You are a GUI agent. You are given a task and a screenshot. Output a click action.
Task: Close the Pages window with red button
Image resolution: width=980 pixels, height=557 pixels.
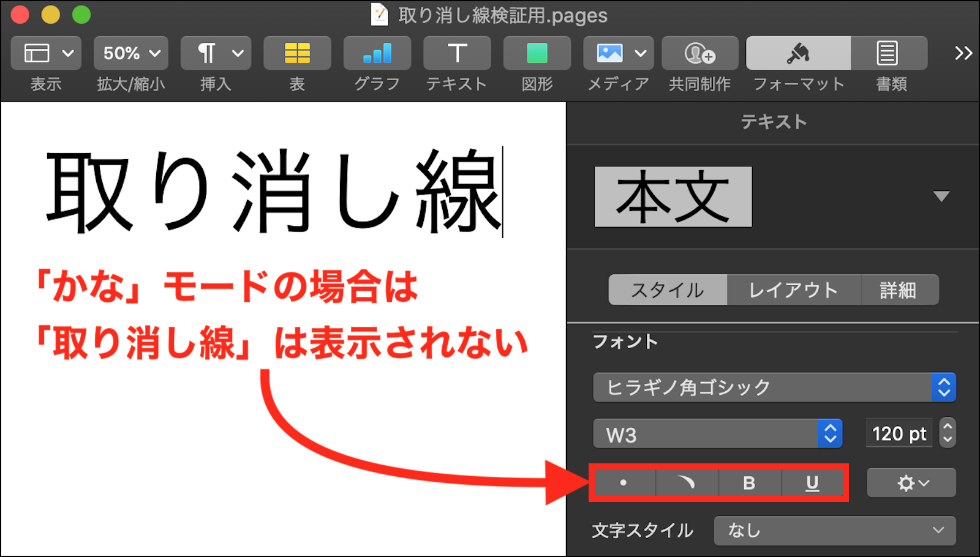coord(20,15)
